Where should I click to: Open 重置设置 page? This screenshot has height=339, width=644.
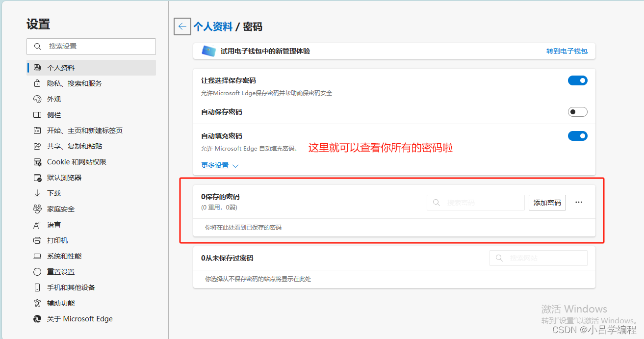pyautogui.click(x=92, y=272)
